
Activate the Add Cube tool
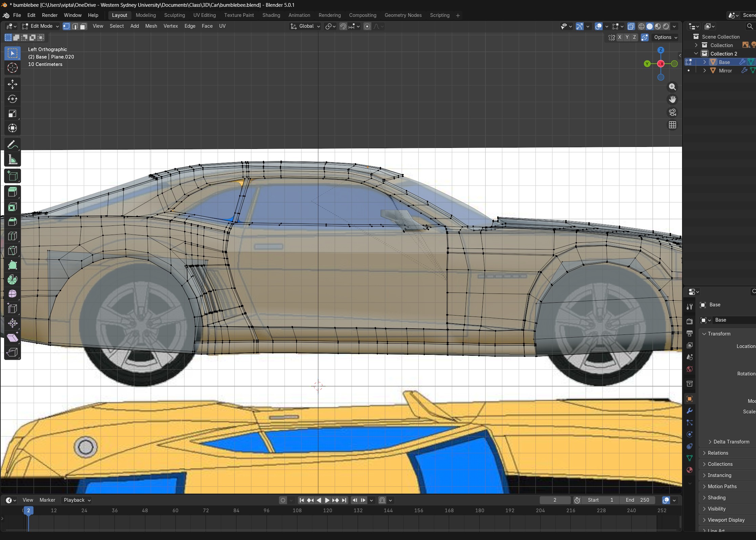[x=13, y=176]
